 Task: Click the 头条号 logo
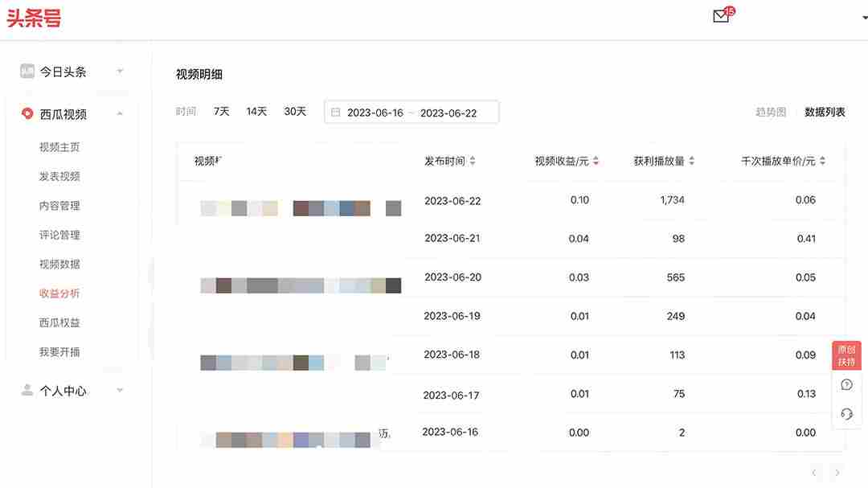click(34, 18)
